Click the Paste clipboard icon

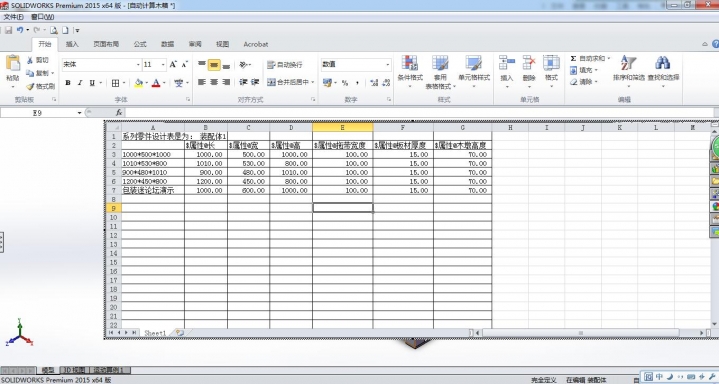[13, 64]
